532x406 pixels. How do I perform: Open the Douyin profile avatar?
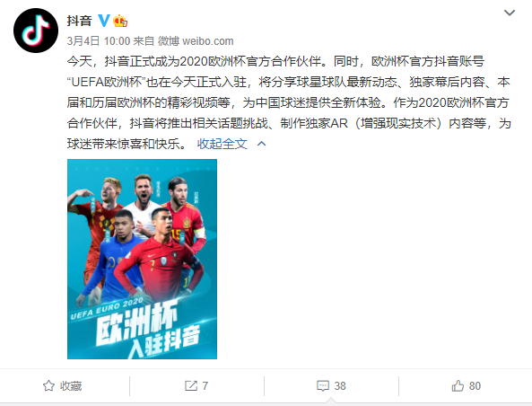36,31
